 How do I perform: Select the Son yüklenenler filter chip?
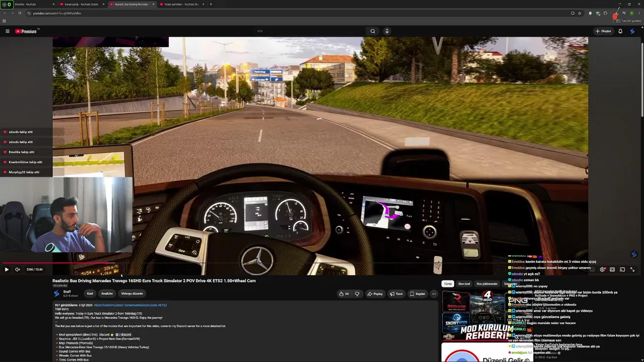(x=487, y=284)
